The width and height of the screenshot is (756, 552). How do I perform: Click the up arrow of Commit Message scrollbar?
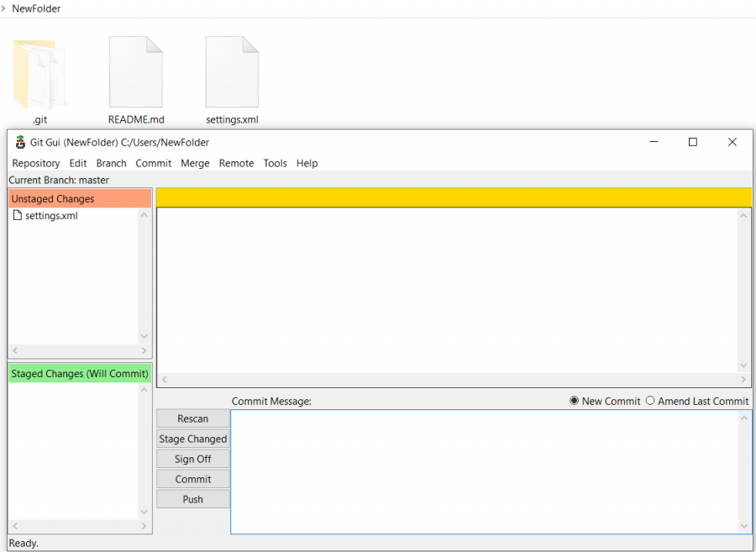click(743, 418)
